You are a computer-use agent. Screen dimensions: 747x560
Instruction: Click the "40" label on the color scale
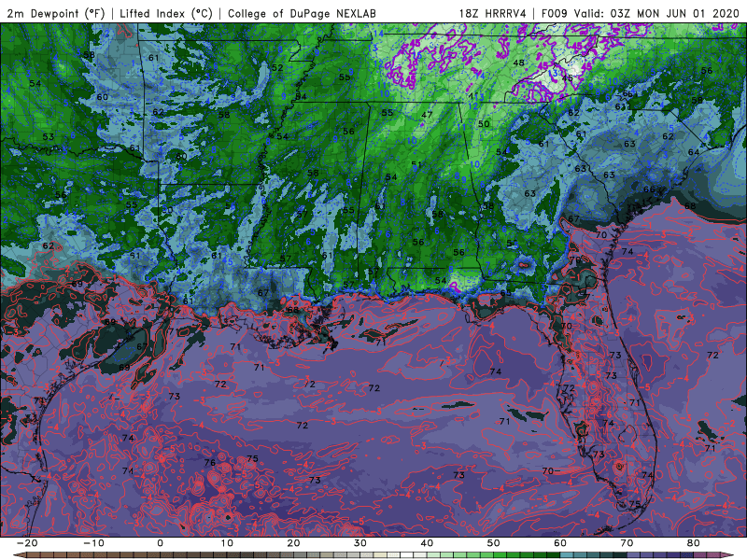[427, 543]
